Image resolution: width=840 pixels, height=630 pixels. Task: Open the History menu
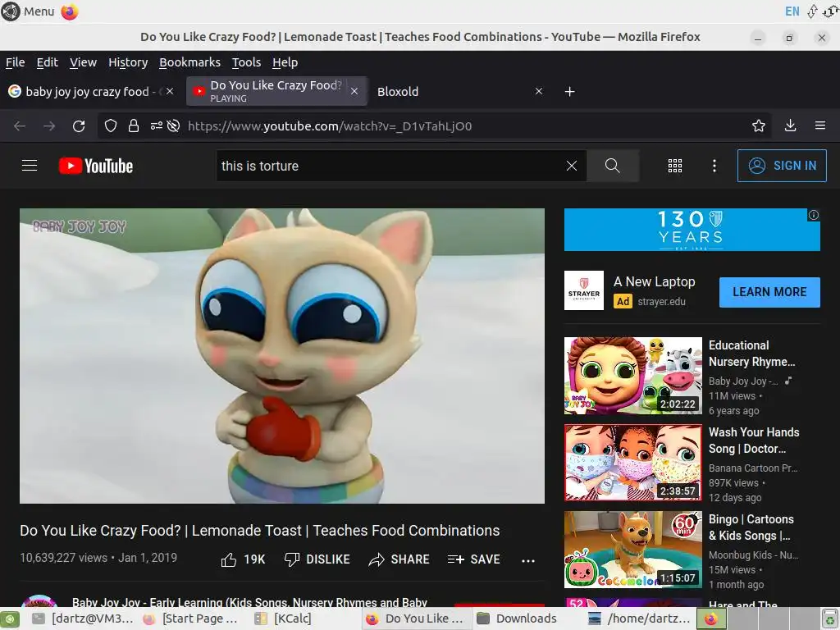pos(128,62)
